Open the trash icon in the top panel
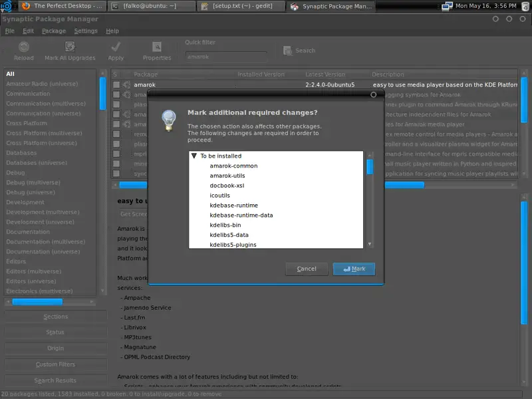Viewport: 532px width, 399px height. click(x=525, y=6)
